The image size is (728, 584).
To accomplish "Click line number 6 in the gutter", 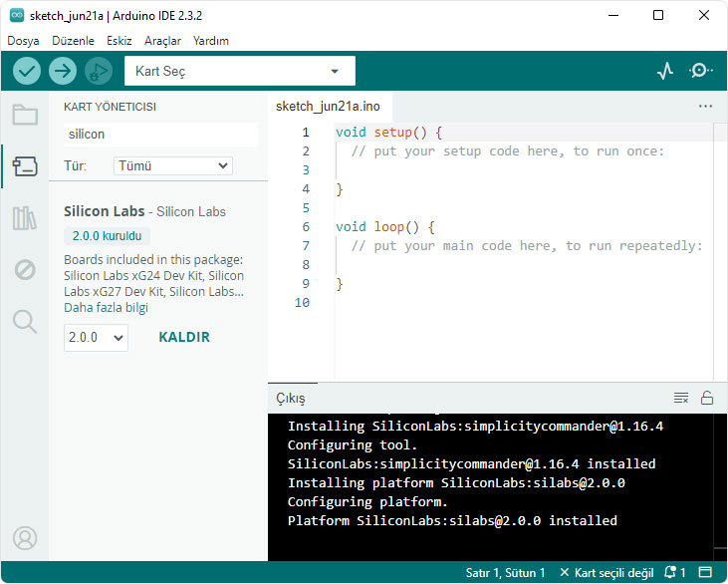I will coord(306,227).
